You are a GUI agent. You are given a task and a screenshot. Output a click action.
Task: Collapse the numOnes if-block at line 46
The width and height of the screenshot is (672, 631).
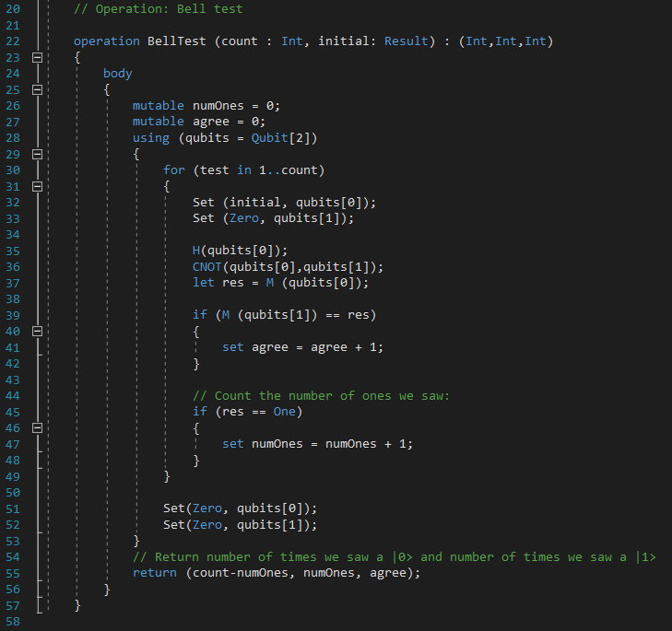coord(37,428)
